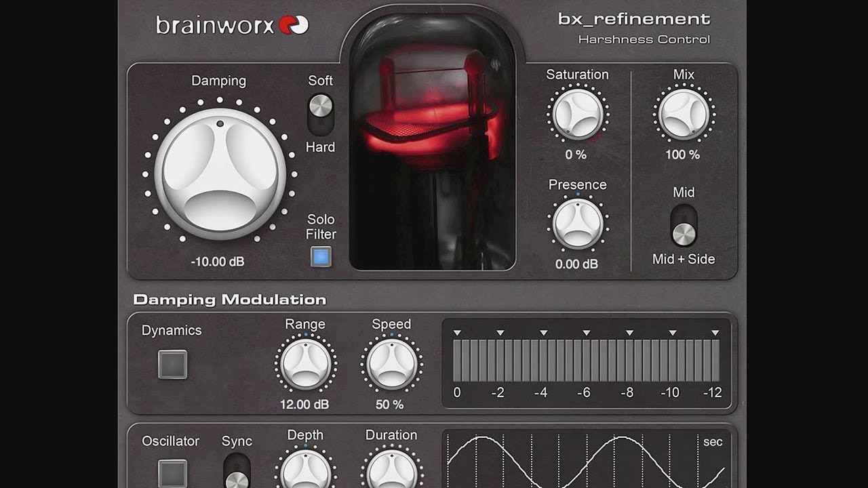Click the brainworx logo
The image size is (868, 488).
pos(233,25)
